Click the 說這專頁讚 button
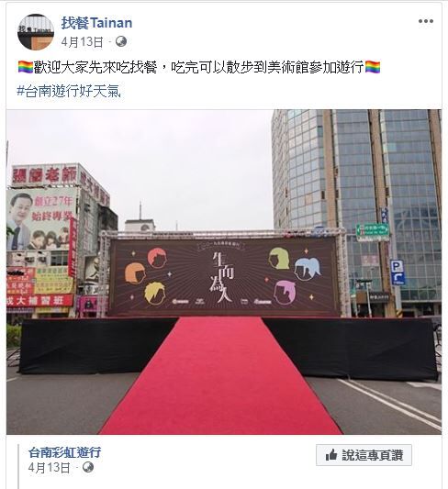Viewport: 448px width, 489px height. click(364, 455)
